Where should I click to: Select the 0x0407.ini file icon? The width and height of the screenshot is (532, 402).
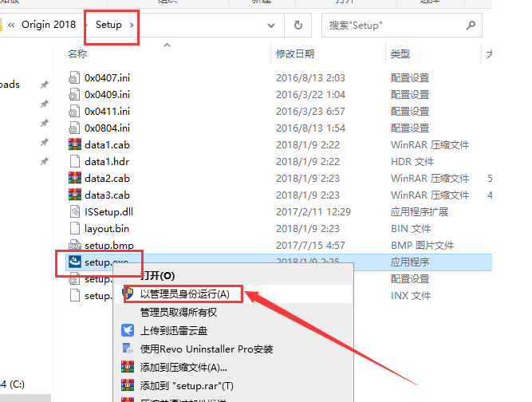(75, 78)
